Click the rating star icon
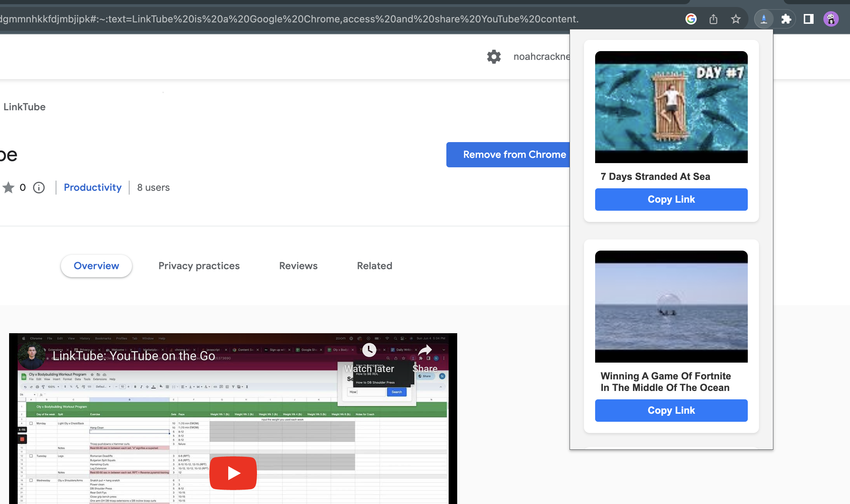This screenshot has width=850, height=504. pos(8,188)
